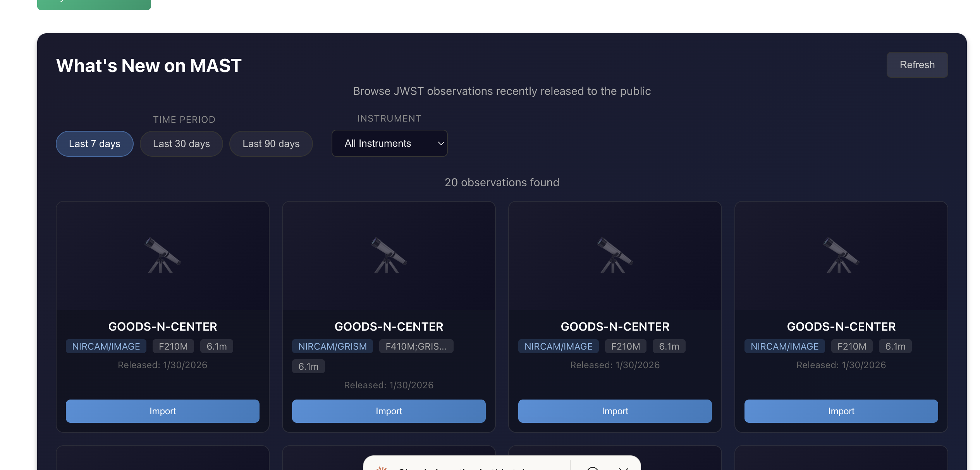Click the telescope thumbnail on the NIRCAM/GRISM card

[x=389, y=256]
